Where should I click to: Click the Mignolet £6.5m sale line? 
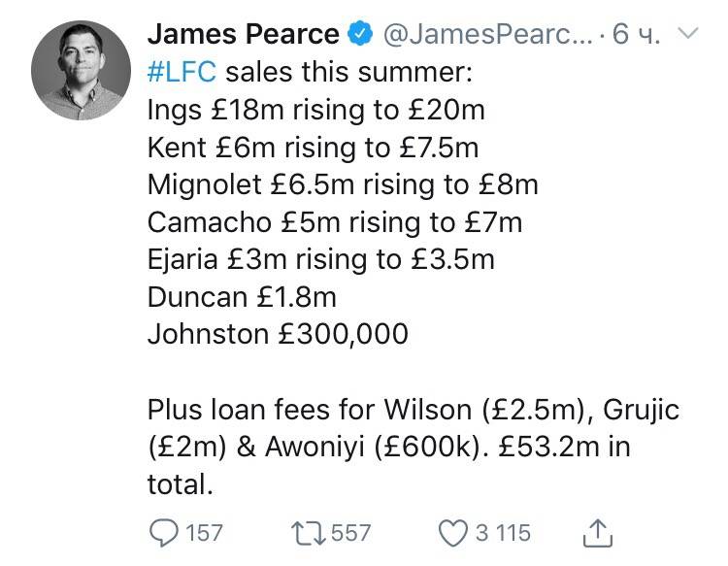(x=342, y=184)
